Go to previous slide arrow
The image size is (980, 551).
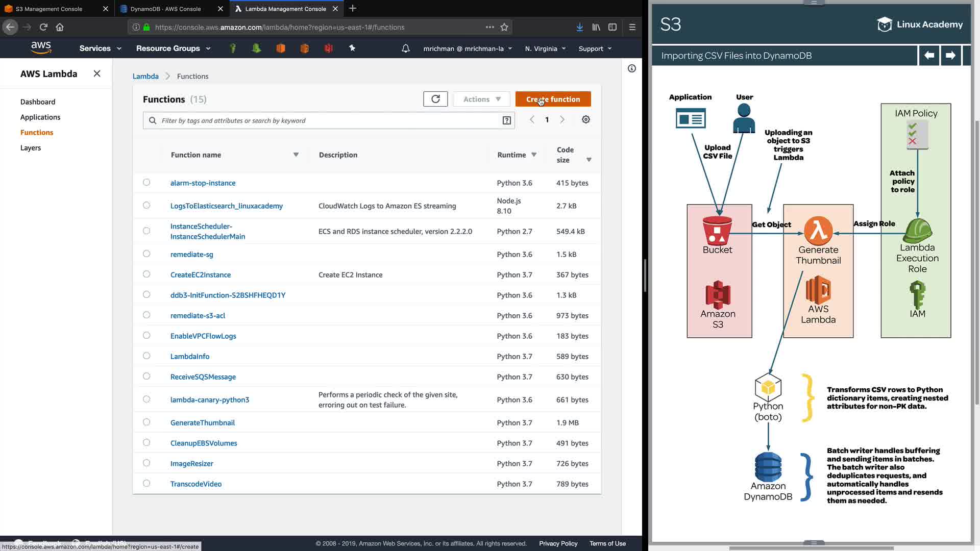click(929, 55)
